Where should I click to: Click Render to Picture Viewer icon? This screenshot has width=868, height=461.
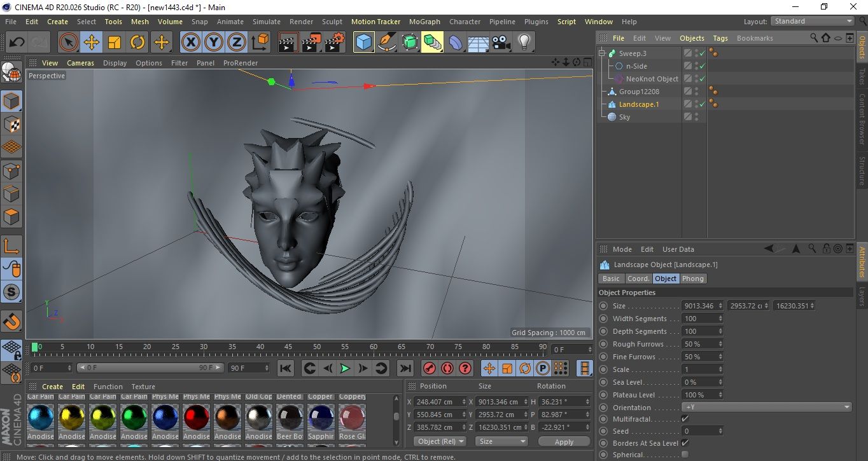pyautogui.click(x=311, y=43)
